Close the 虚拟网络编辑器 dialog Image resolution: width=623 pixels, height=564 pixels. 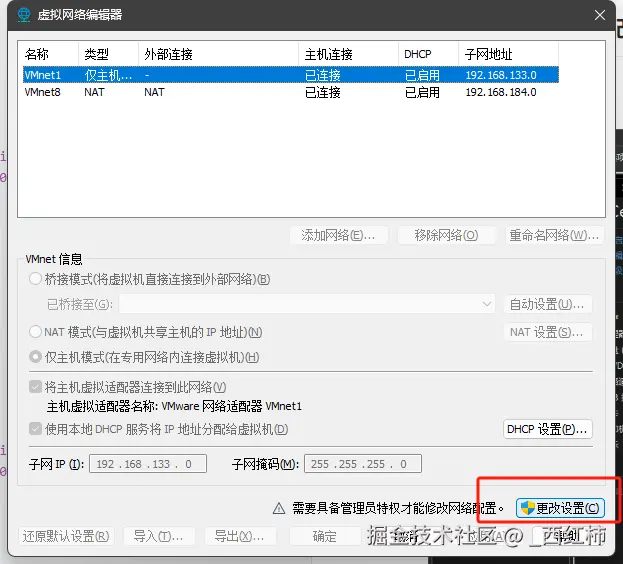(x=600, y=15)
